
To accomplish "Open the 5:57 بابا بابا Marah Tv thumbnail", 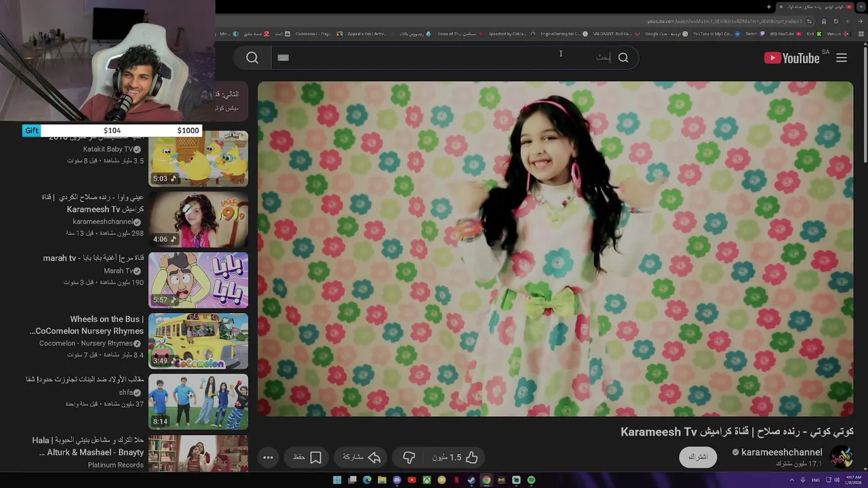I will pyautogui.click(x=198, y=280).
